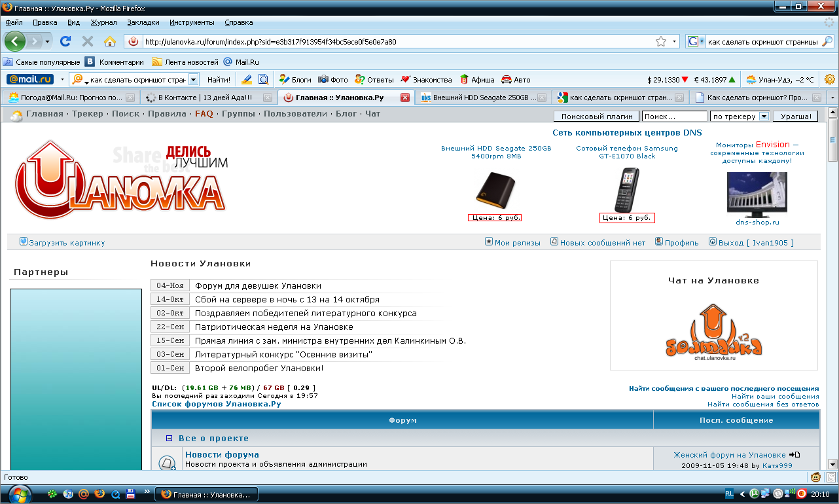The image size is (839, 504).
Task: Open Фото in the Mail.Ru toolbar
Action: point(333,80)
